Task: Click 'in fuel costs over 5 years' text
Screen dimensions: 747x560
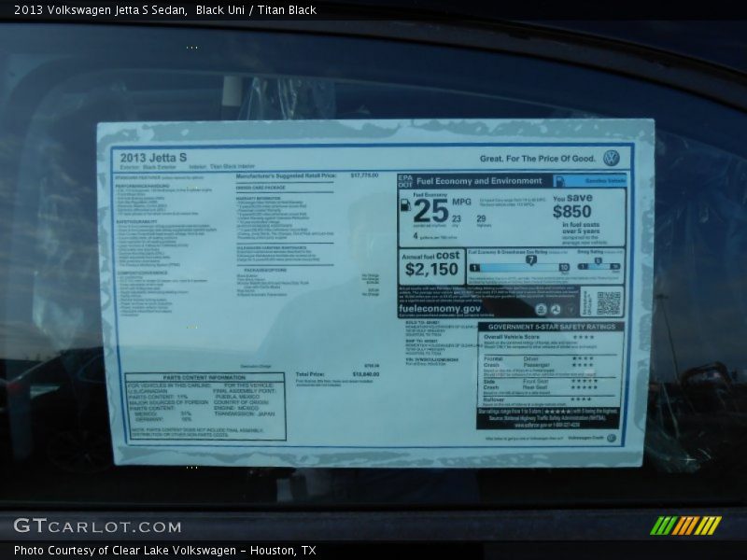Action: (x=581, y=228)
